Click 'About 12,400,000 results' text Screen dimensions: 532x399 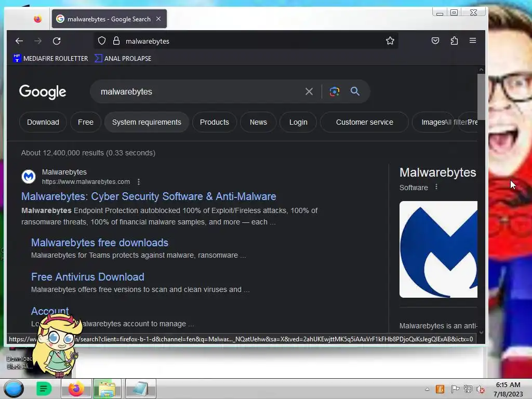(x=88, y=153)
